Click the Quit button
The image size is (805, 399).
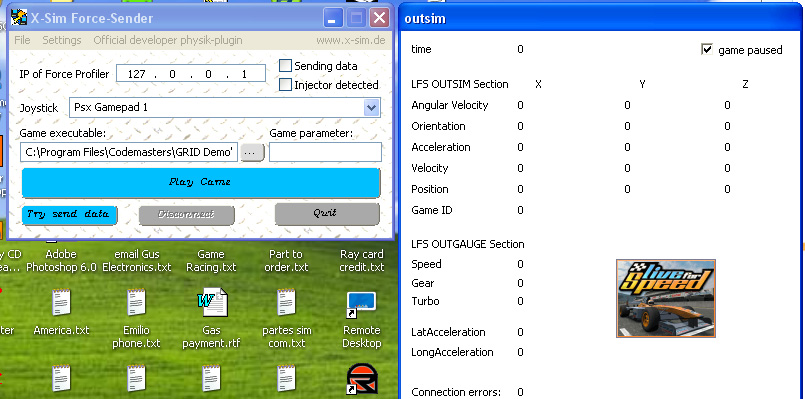pos(327,214)
